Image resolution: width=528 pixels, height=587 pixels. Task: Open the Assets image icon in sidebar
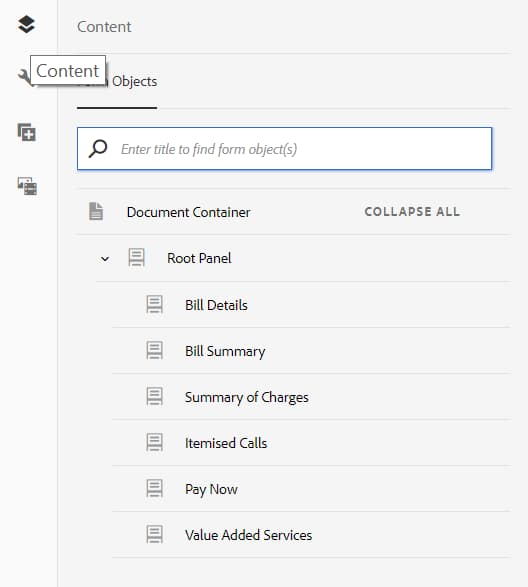tap(27, 186)
